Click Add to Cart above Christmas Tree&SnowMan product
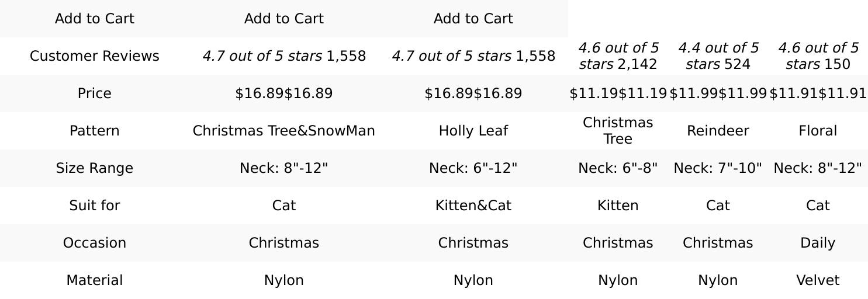Image resolution: width=868 pixels, height=299 pixels. point(283,19)
